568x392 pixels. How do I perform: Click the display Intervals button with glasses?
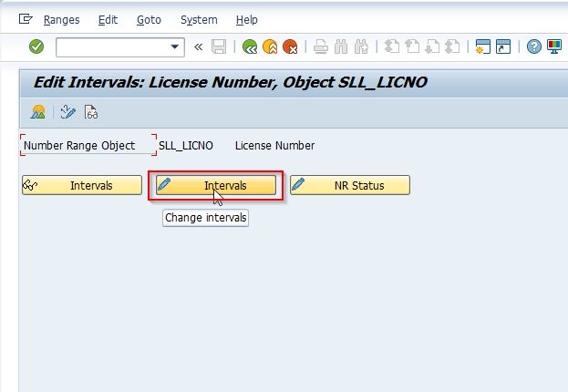click(82, 185)
